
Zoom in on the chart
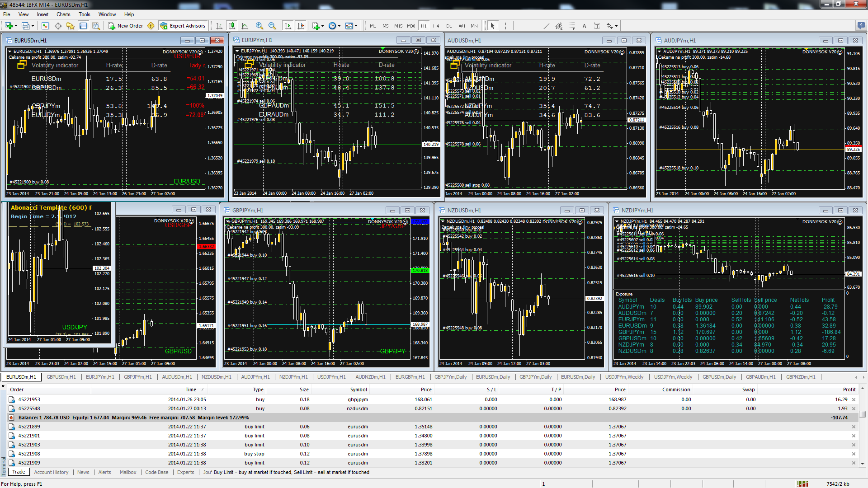259,26
